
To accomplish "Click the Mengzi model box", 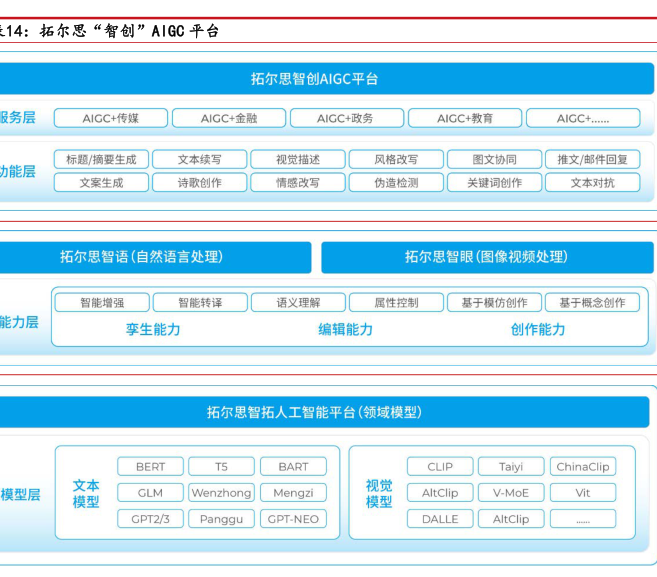I will [x=293, y=493].
